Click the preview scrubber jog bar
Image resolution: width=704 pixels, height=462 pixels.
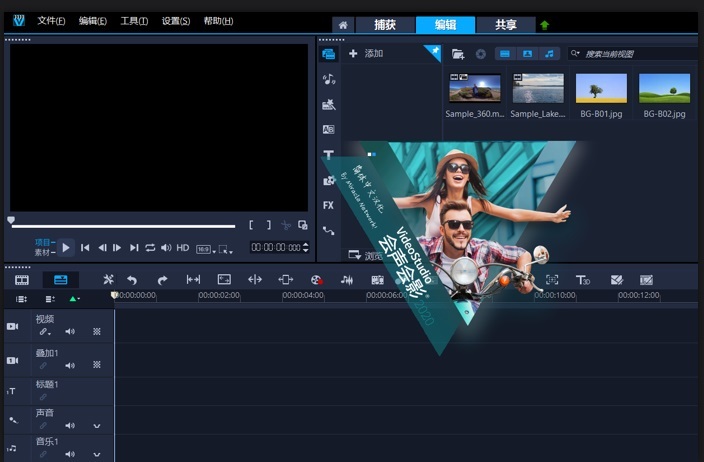click(x=122, y=226)
